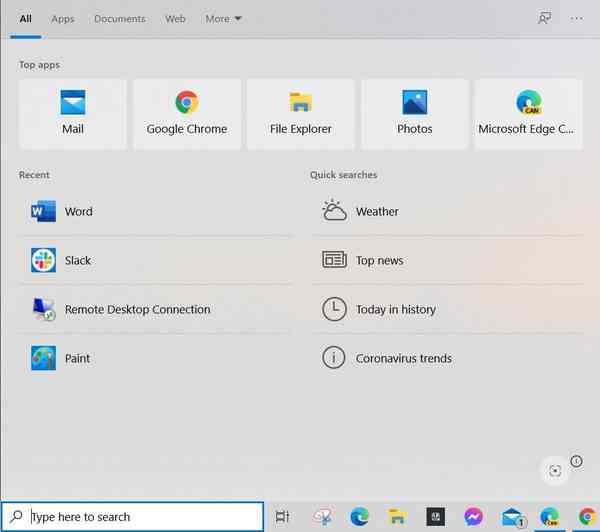Viewport: 600px width, 532px height.
Task: Run the Top news quick search
Action: (x=447, y=260)
